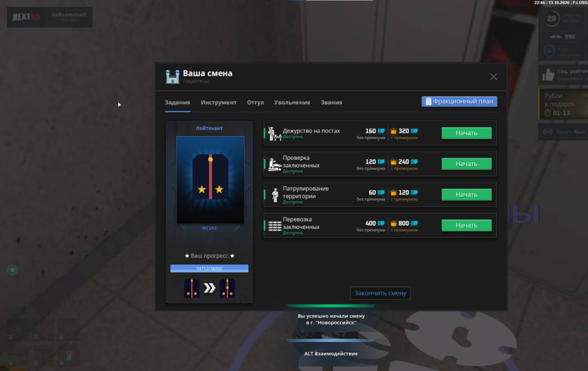Viewport: 588px width, 371px height.
Task: Click the current rank shoulder strap icon under progress
Action: click(x=192, y=288)
